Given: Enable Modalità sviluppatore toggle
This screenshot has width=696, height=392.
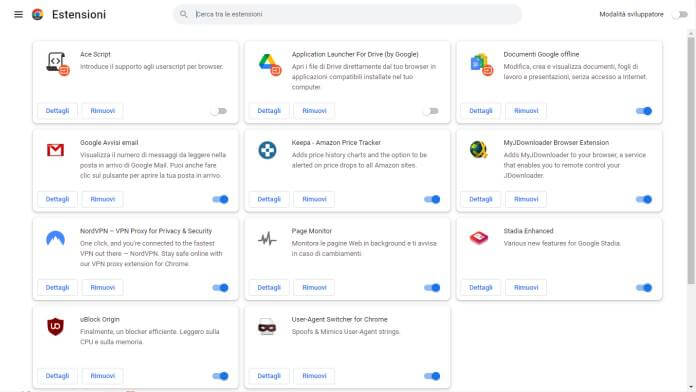Looking at the screenshot, I should (x=680, y=15).
